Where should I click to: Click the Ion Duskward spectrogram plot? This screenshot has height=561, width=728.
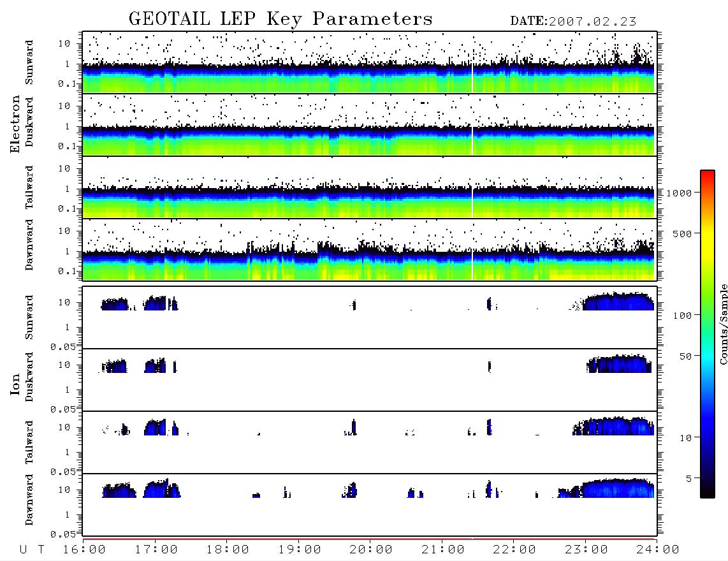coord(370,379)
